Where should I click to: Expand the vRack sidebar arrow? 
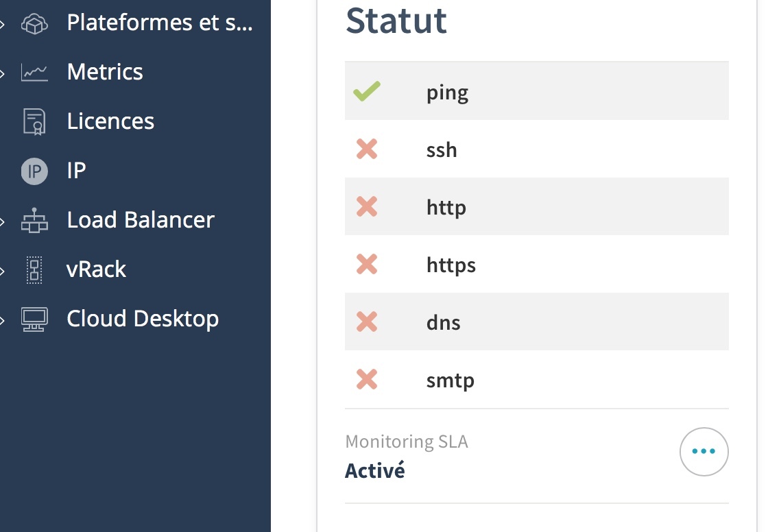click(3, 271)
